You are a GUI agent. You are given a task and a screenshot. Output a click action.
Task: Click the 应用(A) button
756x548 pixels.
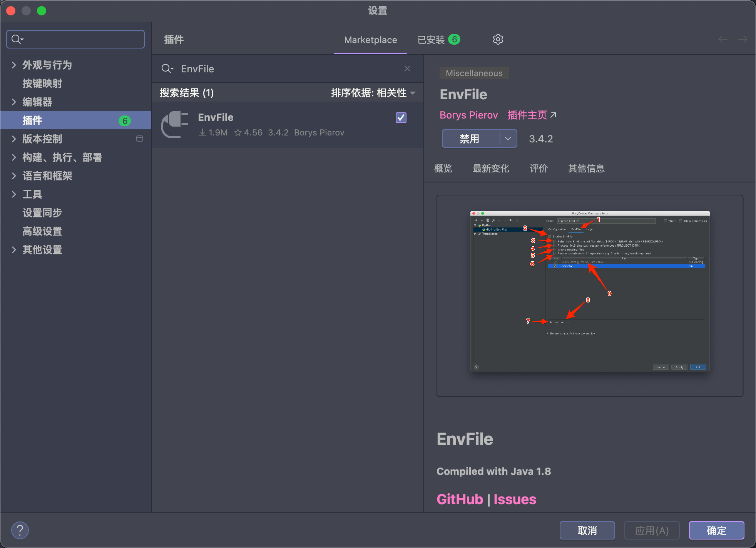(x=652, y=530)
